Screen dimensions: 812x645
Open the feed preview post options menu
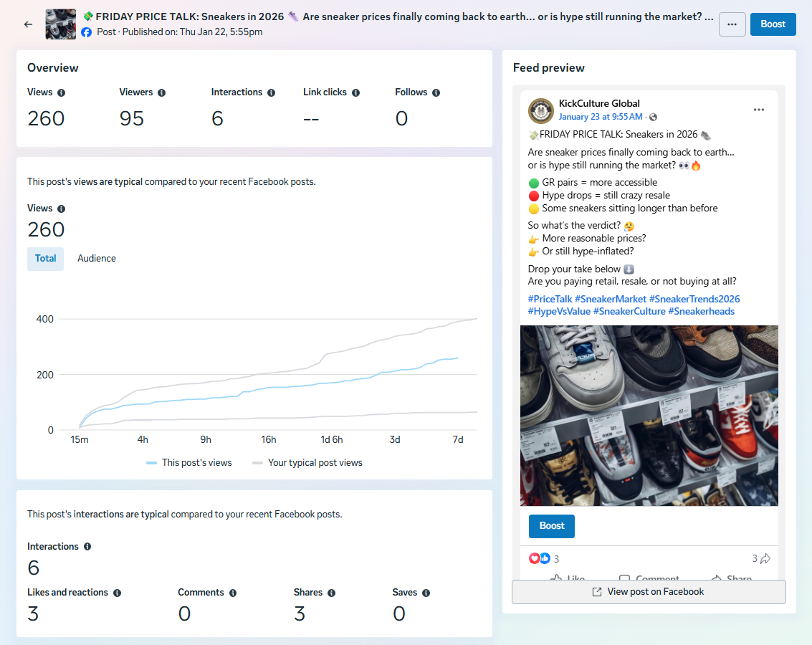(x=759, y=110)
